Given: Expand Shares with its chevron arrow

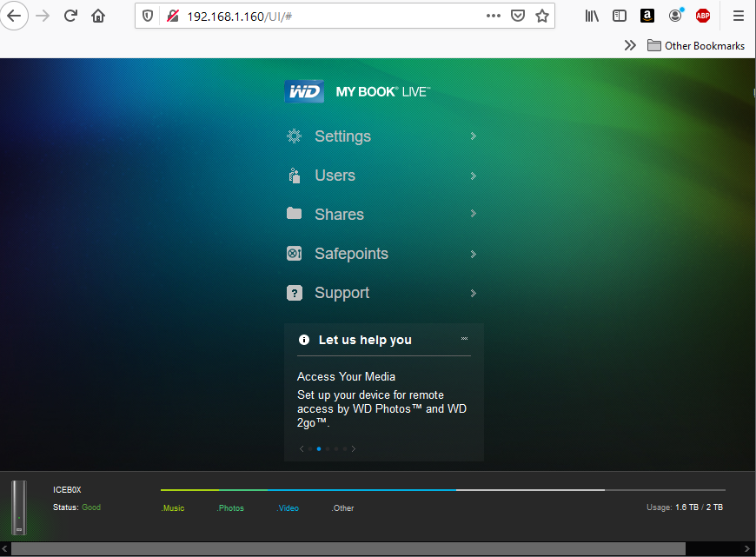Looking at the screenshot, I should [474, 214].
